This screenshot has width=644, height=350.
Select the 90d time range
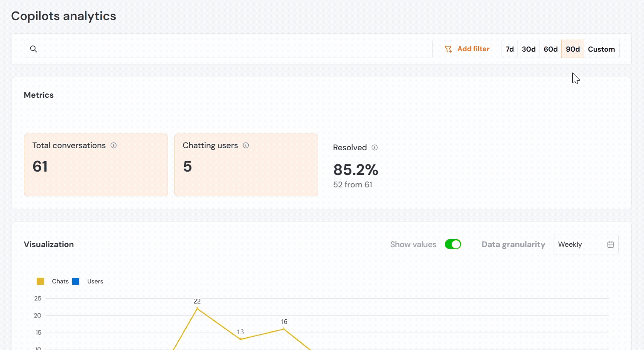(572, 50)
